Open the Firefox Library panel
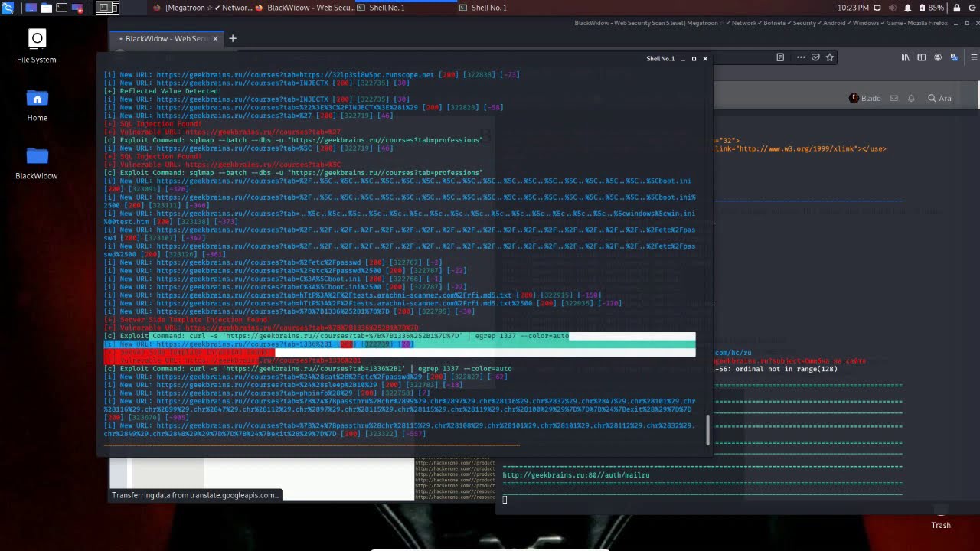Viewport: 980px width, 551px height. point(906,57)
